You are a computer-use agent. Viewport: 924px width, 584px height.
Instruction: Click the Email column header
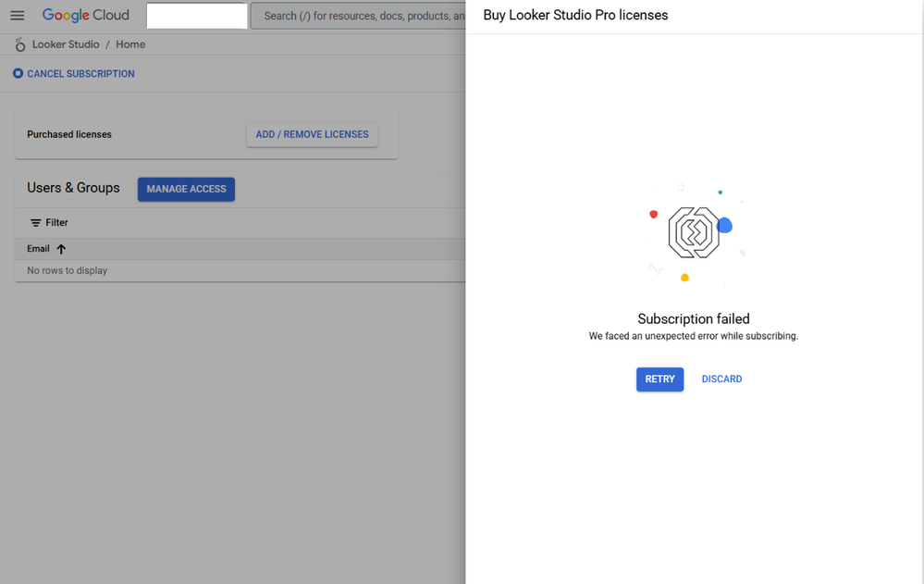[38, 249]
